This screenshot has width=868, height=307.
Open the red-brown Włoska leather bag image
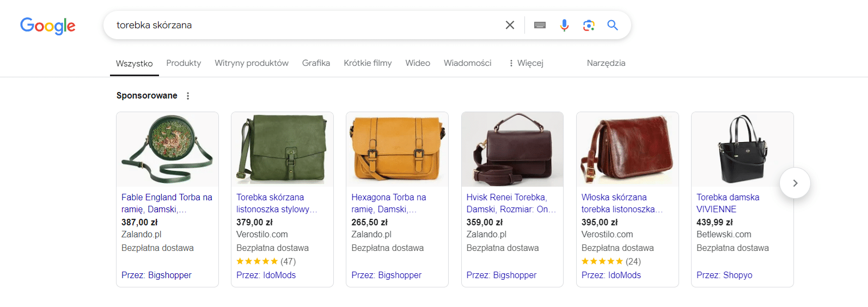pos(627,149)
